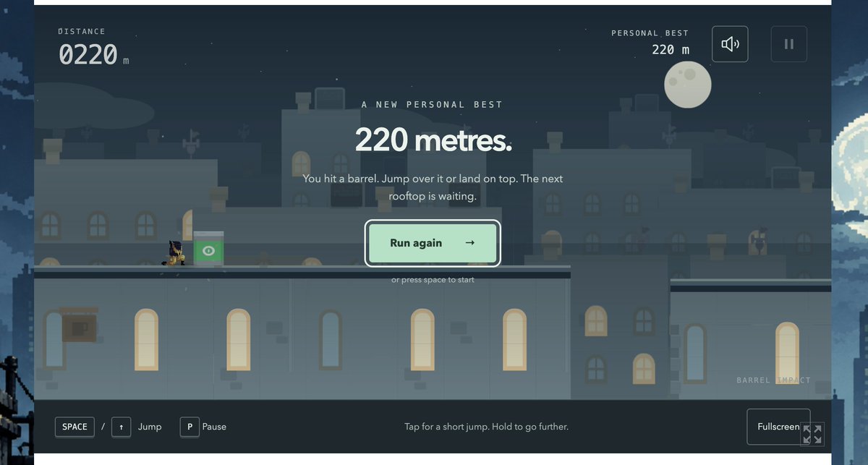The height and width of the screenshot is (465, 868).
Task: Click the 'BARREL IMPACT' label
Action: pos(773,380)
